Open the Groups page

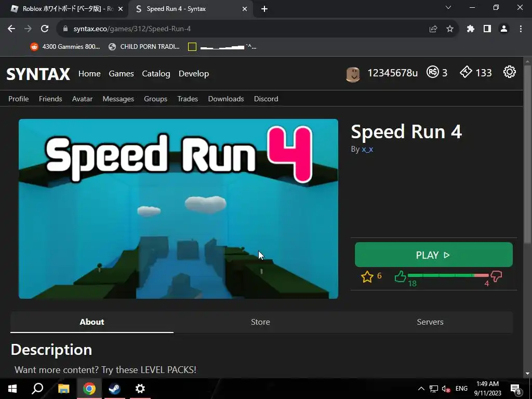tap(156, 99)
